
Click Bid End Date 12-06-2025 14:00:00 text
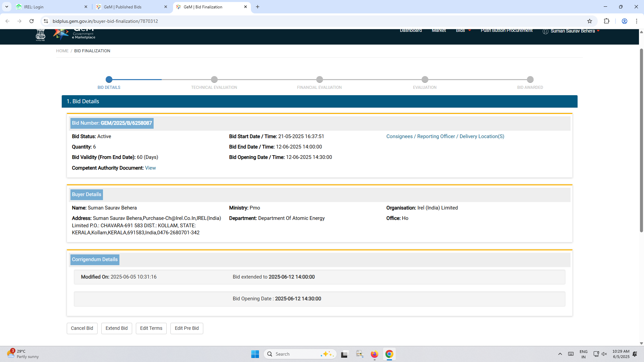pyautogui.click(x=275, y=147)
